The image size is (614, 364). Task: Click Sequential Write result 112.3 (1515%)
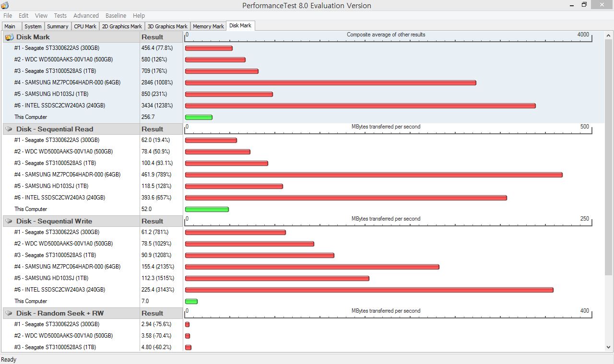158,278
